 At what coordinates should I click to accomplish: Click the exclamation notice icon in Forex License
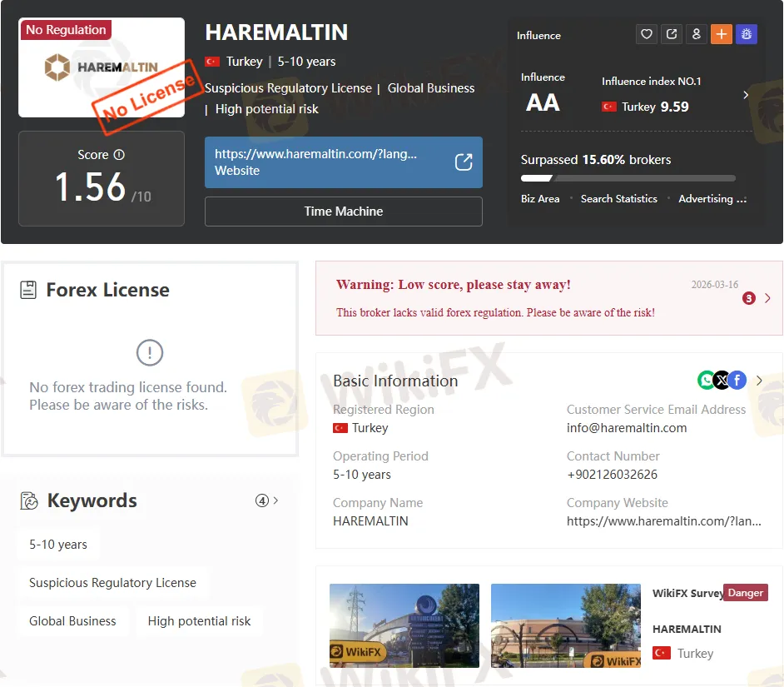coord(150,352)
